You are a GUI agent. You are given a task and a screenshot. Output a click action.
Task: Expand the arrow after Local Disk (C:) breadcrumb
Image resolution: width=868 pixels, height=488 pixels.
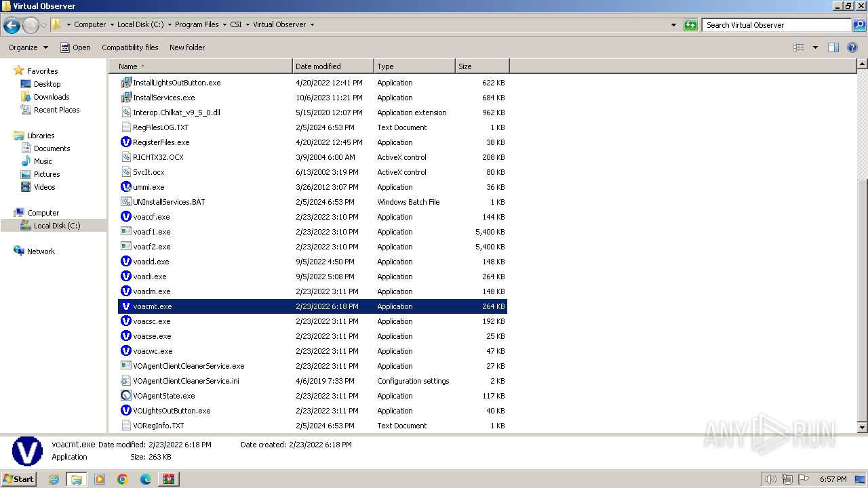pos(170,24)
